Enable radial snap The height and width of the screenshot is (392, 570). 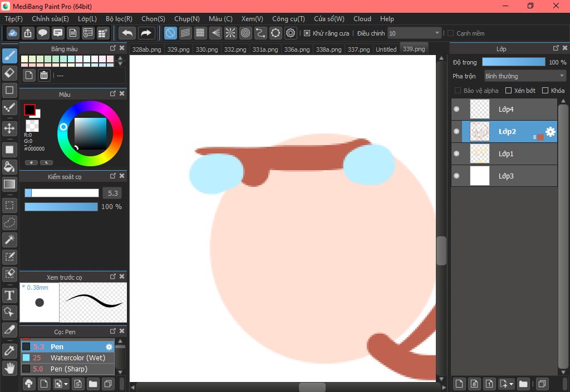(230, 33)
